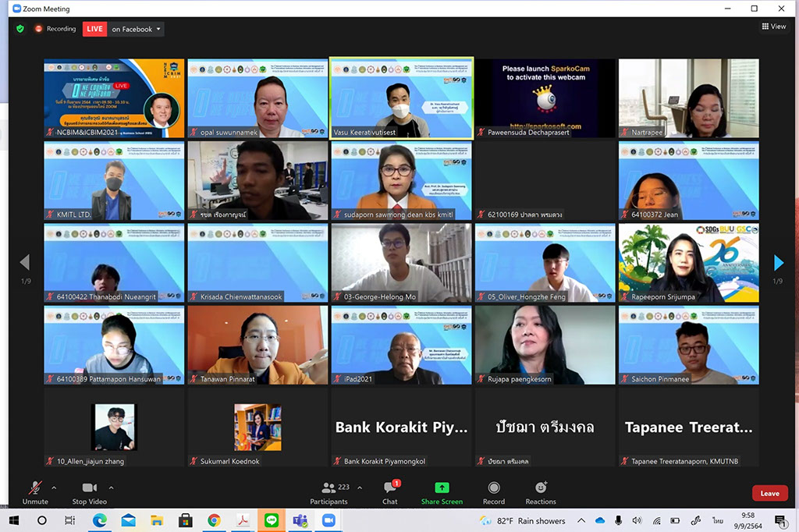
Task: Click the Krisada Chienwattanasook name label
Action: click(x=241, y=296)
